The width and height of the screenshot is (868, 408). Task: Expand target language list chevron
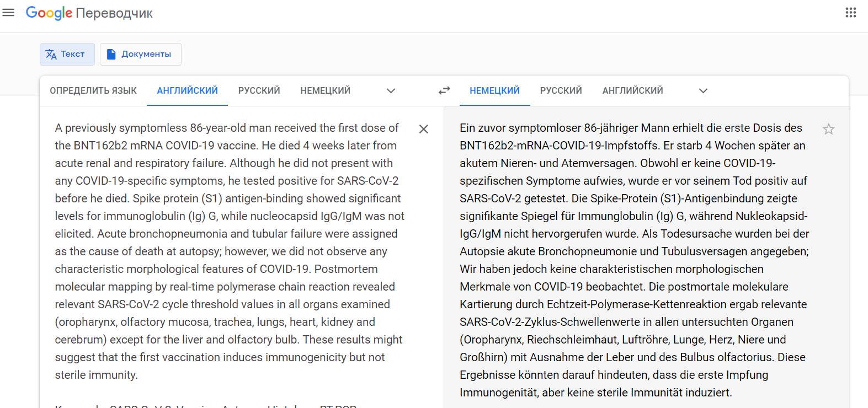point(703,91)
